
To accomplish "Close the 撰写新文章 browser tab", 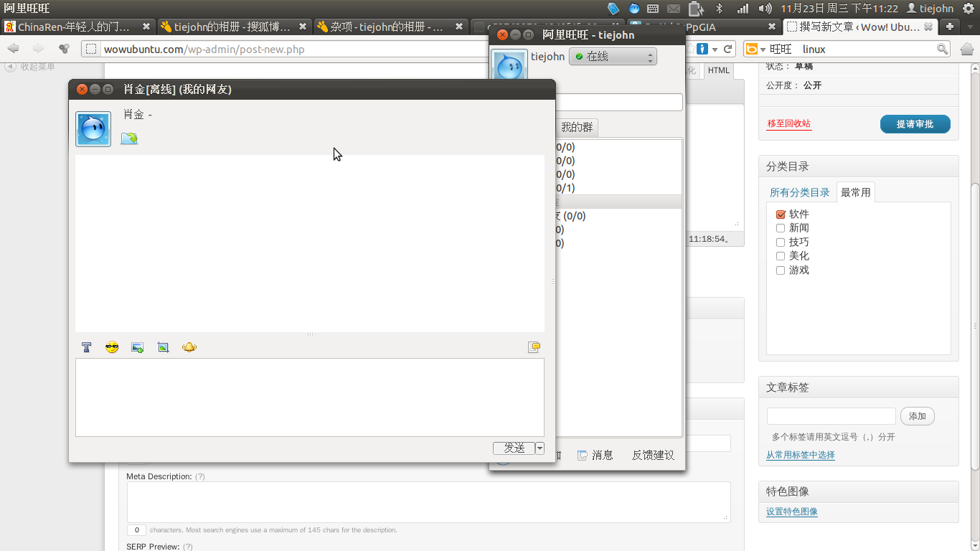I will click(x=928, y=27).
